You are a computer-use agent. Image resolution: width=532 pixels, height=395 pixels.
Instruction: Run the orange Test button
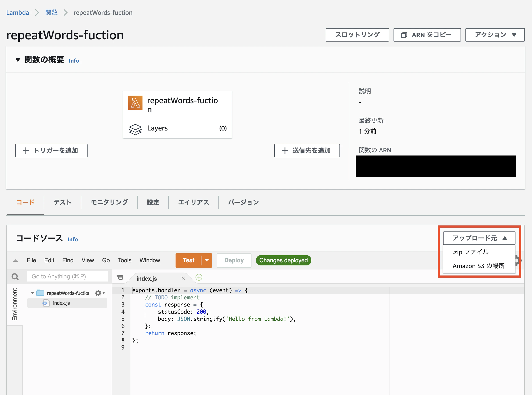pos(188,260)
